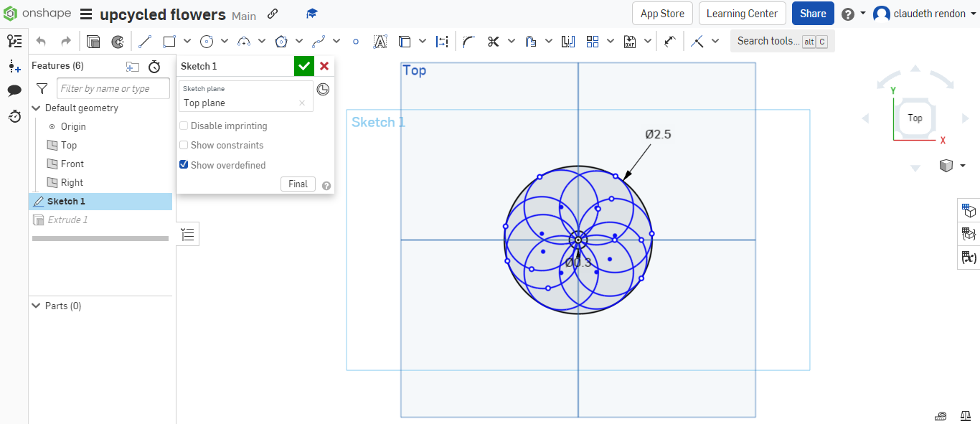This screenshot has width=980, height=424.
Task: Open the circle tool dropdown arrow
Action: [x=225, y=42]
